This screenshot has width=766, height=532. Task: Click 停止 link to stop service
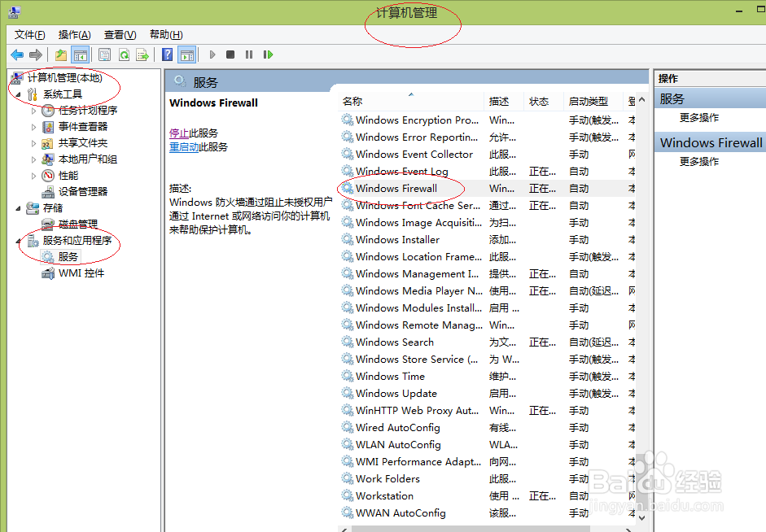coord(179,133)
